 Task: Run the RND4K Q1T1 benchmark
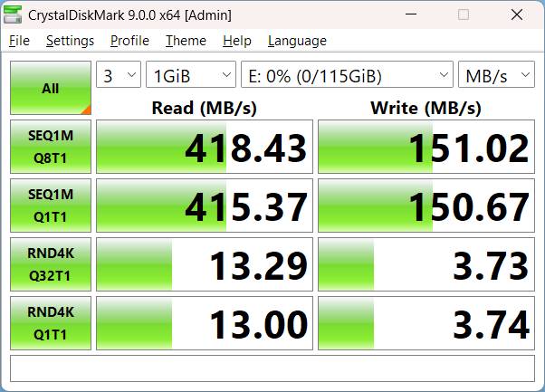coord(50,322)
